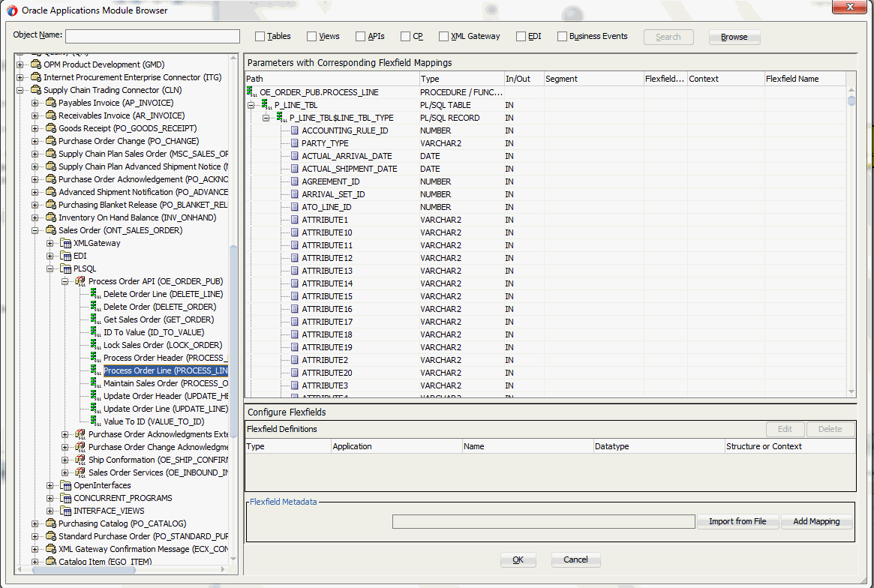The height and width of the screenshot is (588, 874).
Task: Click the Flexfield Name column header
Action: coord(806,79)
